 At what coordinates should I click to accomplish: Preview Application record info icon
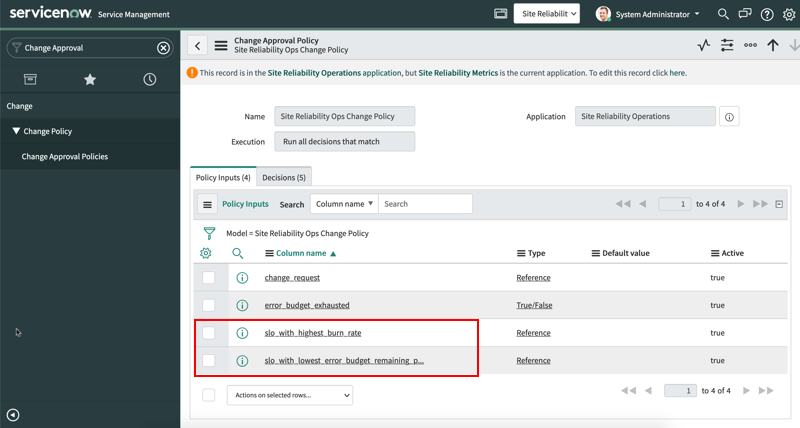[x=729, y=117]
